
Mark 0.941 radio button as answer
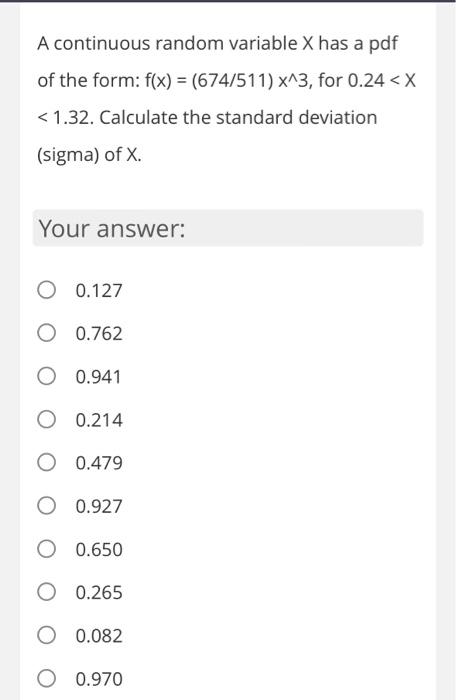46,377
